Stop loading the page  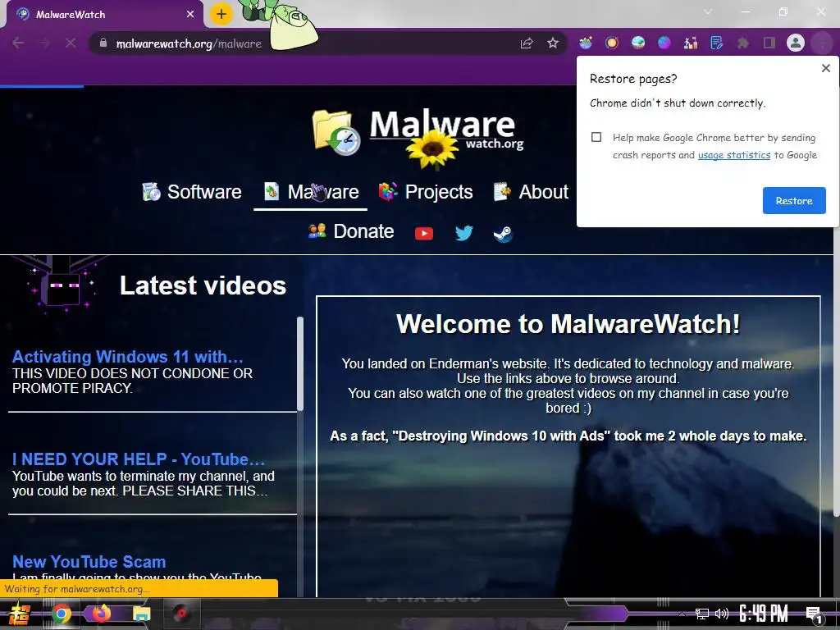point(71,43)
